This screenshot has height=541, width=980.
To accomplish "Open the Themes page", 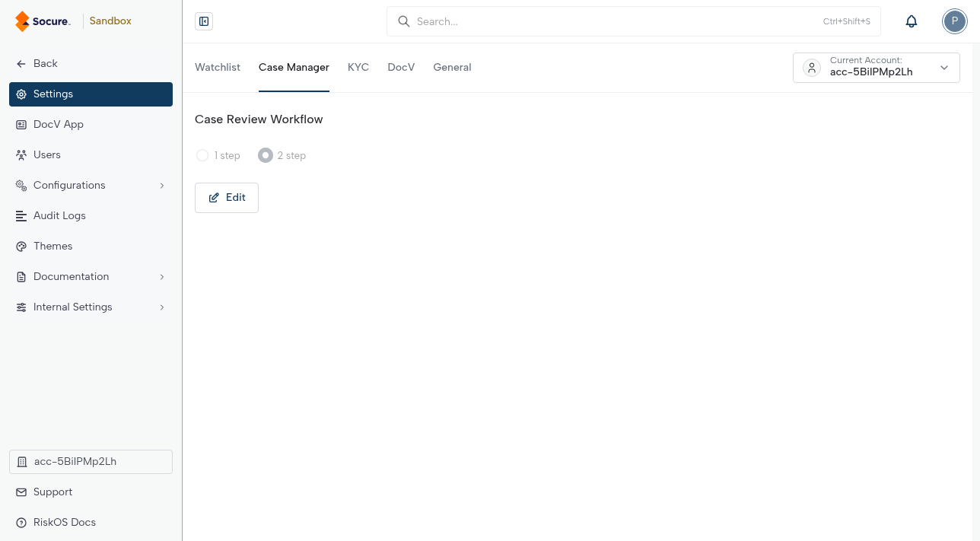I will click(91, 247).
